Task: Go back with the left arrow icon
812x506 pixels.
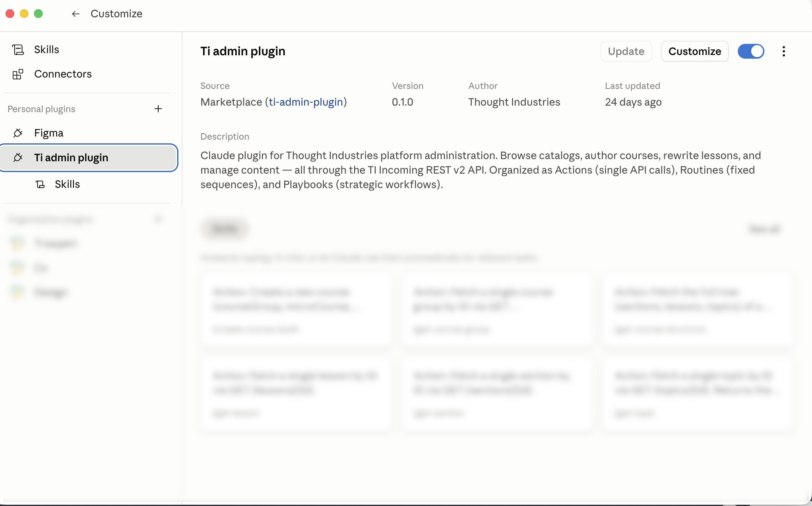Action: coord(75,14)
